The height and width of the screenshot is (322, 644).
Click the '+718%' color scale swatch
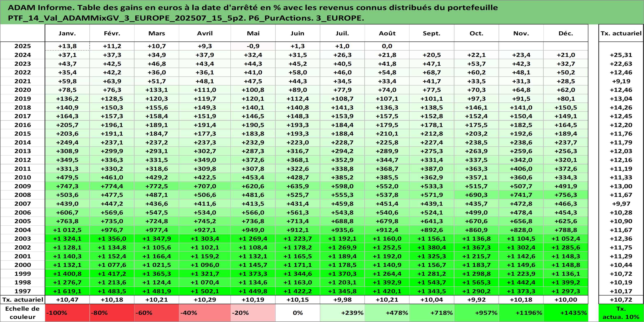pos(432,313)
